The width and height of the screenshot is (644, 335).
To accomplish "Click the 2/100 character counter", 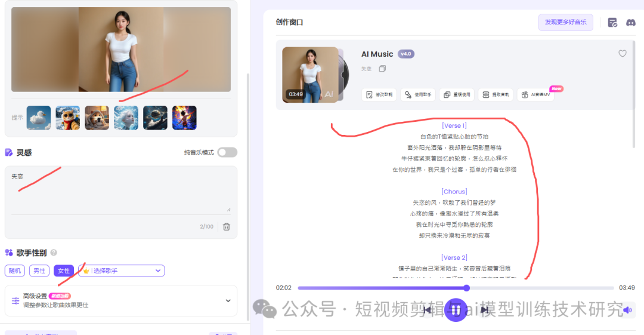I will [x=206, y=227].
